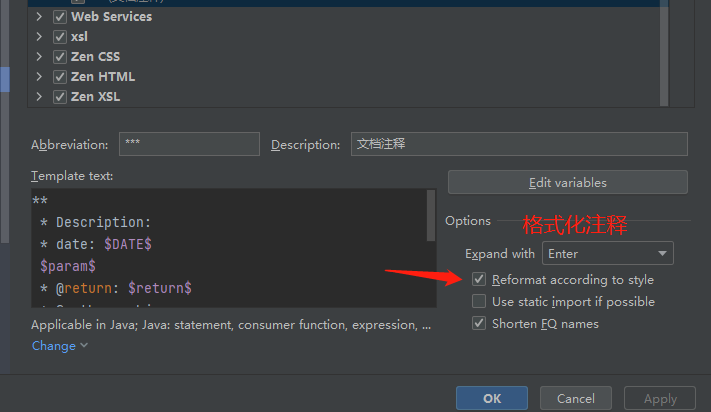Open the Change context dropdown link

click(59, 346)
